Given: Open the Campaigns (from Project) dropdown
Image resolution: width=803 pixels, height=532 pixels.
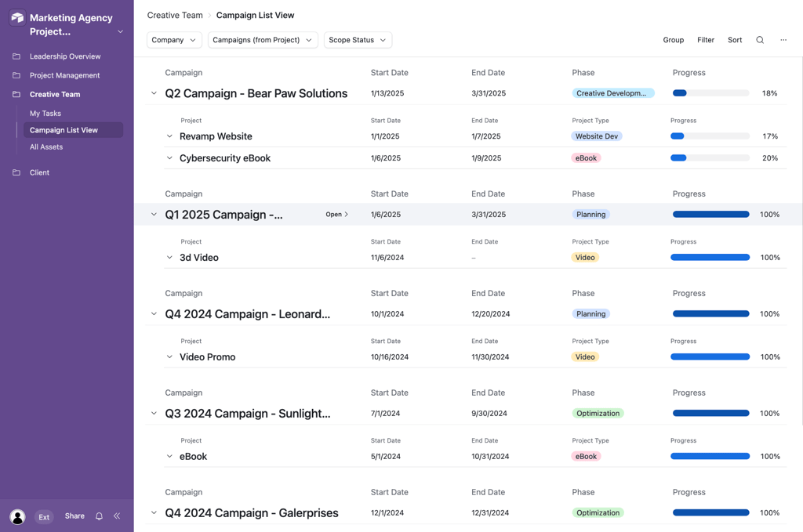Looking at the screenshot, I should click(262, 40).
